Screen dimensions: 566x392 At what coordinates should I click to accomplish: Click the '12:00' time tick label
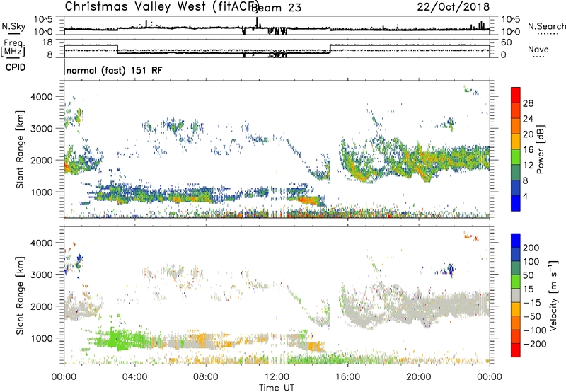(x=277, y=377)
